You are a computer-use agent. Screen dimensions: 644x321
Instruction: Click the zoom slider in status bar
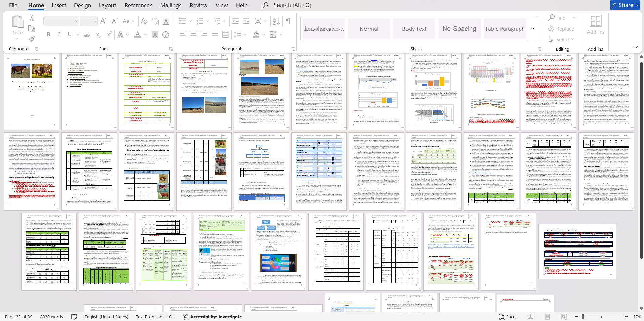tap(601, 317)
